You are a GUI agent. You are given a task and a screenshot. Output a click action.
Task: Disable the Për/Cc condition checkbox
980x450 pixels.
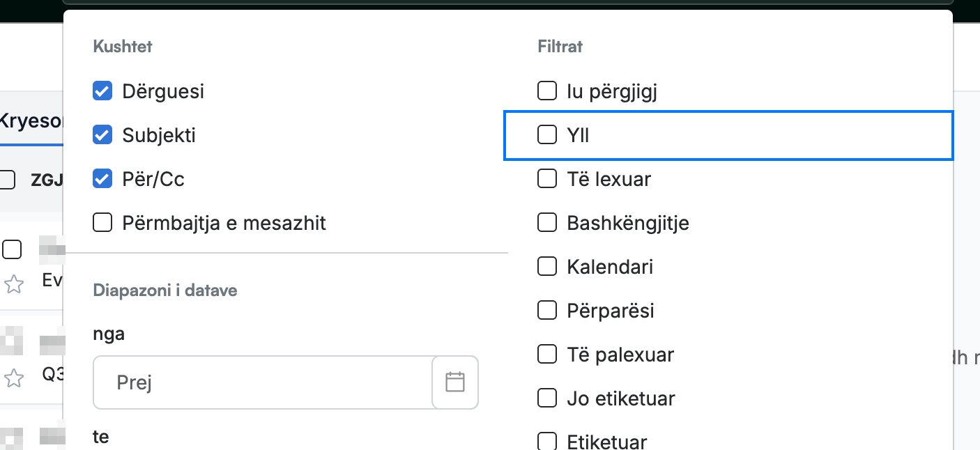point(102,179)
